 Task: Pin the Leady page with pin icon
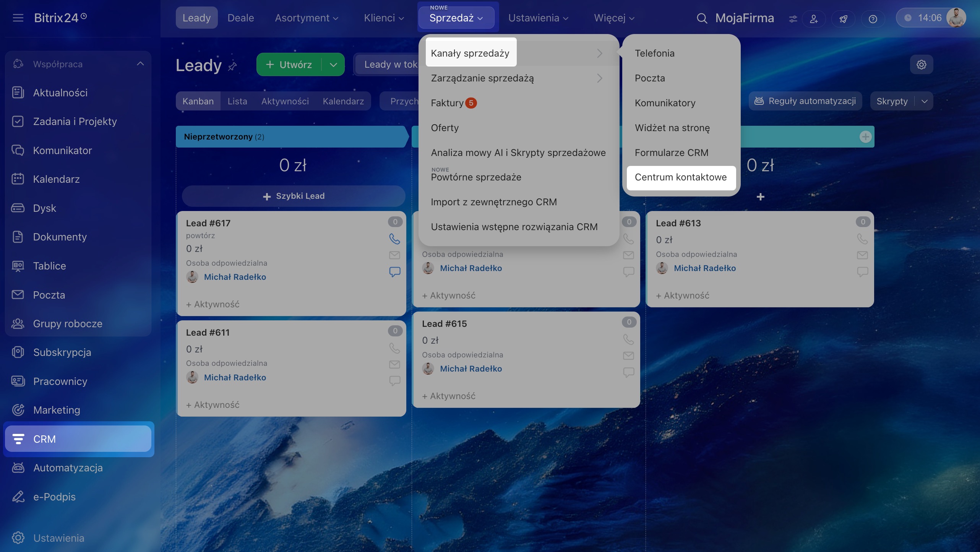coord(232,67)
